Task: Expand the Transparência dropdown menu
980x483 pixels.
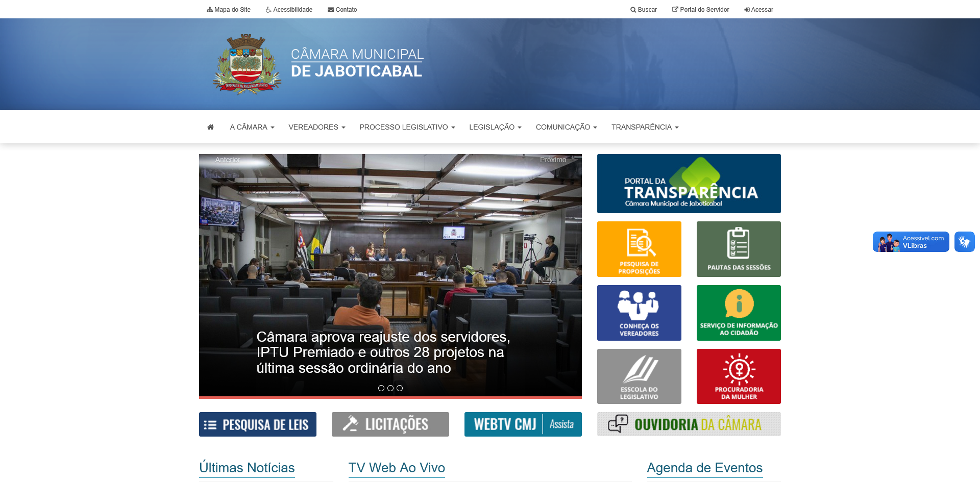Action: [645, 127]
